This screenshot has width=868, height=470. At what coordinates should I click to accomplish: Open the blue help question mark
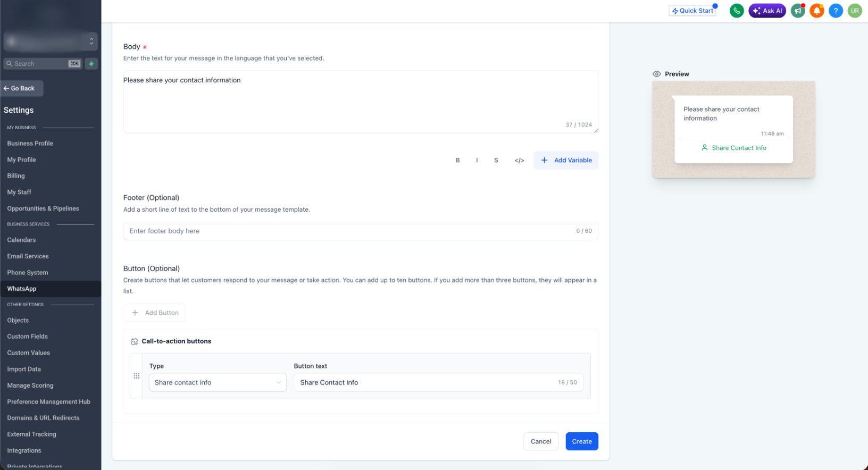pos(836,11)
